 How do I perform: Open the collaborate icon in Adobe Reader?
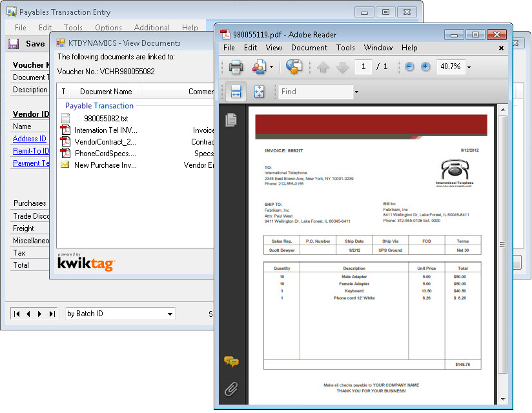pos(259,67)
